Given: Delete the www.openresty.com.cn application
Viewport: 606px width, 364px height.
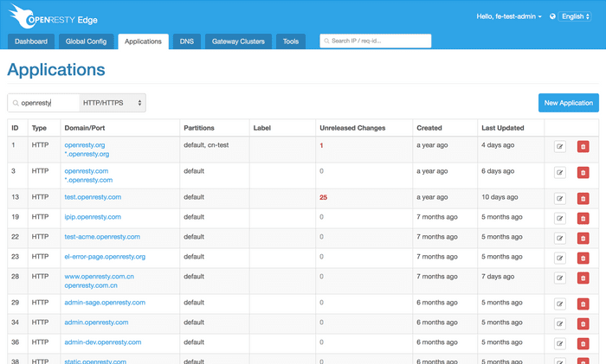Looking at the screenshot, I should [x=583, y=278].
